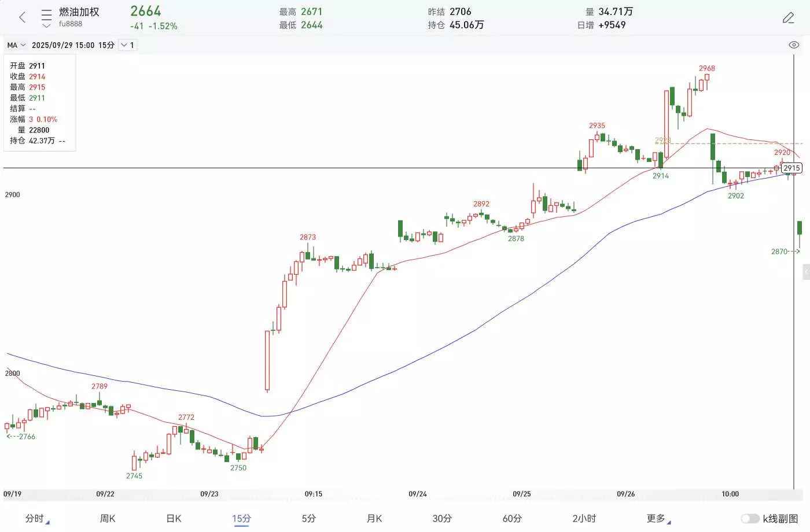Select the 60分 period tab
Viewport: 810px width, 532px height.
[x=512, y=519]
